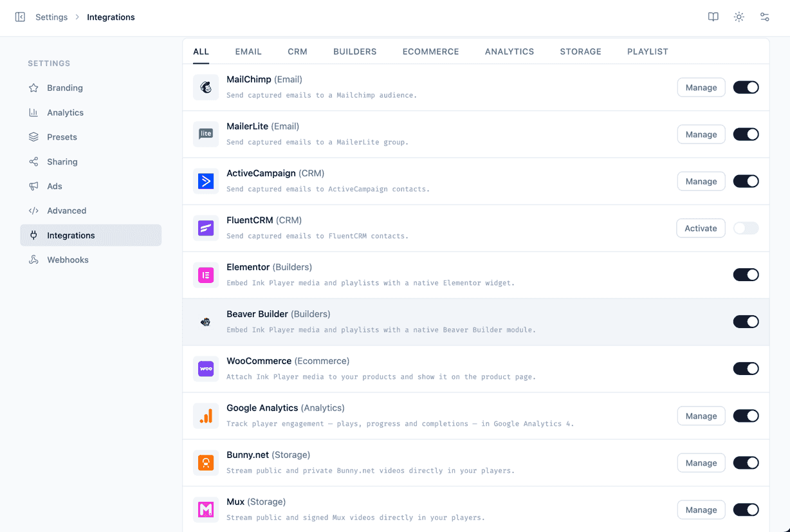Switch off the Elementor integration
Viewport: 790px width, 532px height.
[746, 275]
